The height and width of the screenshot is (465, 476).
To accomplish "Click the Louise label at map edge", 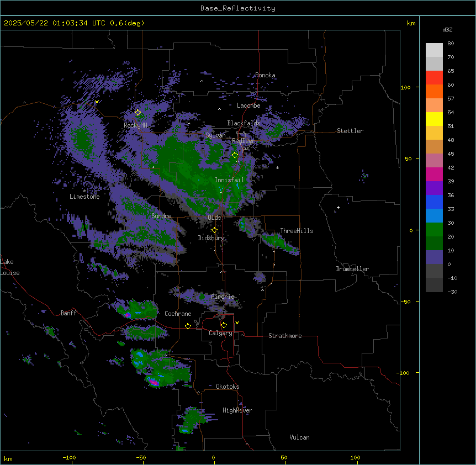I will 10,273.
